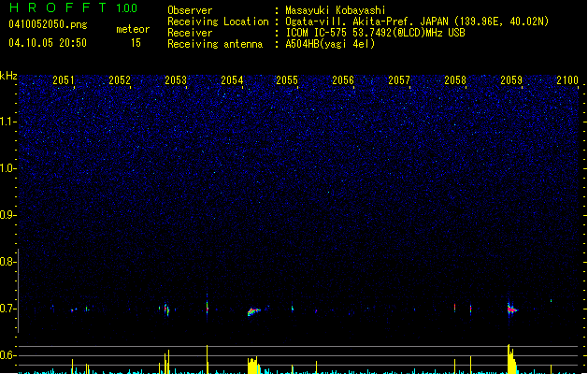Image resolution: width=588 pixels, height=374 pixels.
Task: Click location text Ogata-vill. Akita-Pref. JAPAN
Action: [366, 22]
